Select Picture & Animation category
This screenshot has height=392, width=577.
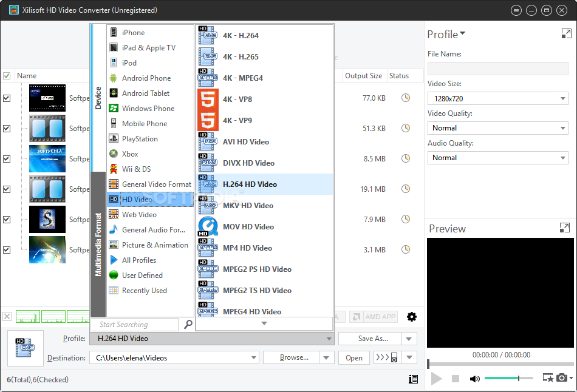point(150,245)
